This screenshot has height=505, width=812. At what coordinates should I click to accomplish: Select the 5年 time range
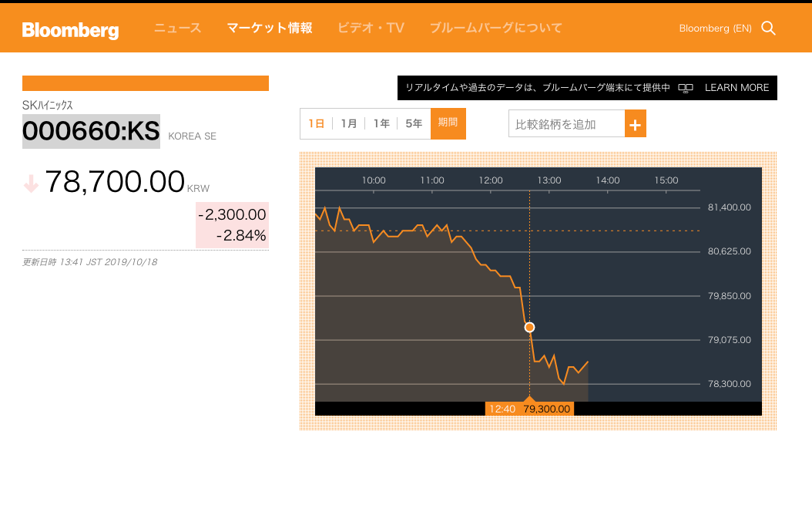coord(414,123)
